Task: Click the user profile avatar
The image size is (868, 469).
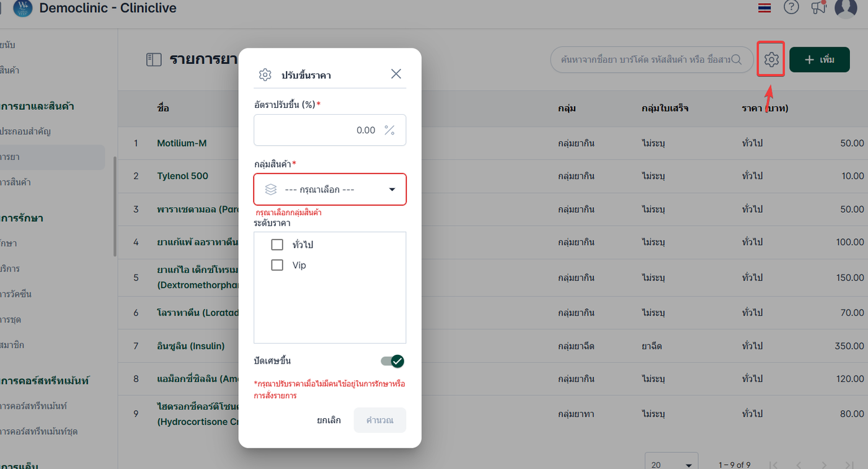Action: click(x=846, y=7)
